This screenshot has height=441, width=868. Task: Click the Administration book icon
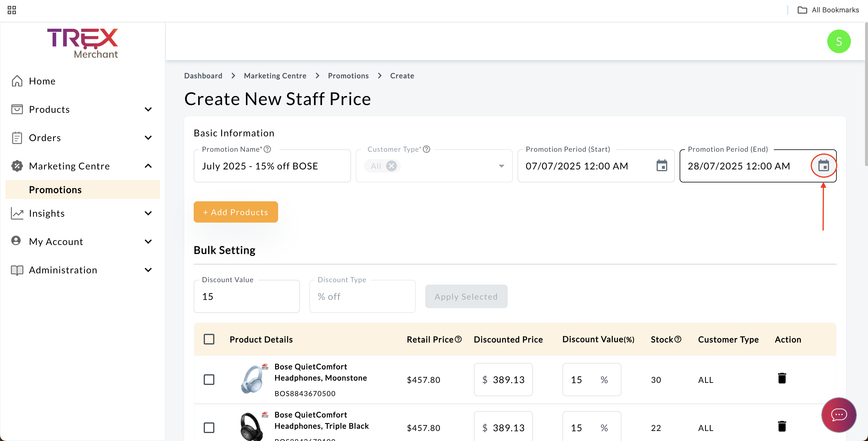click(x=17, y=270)
